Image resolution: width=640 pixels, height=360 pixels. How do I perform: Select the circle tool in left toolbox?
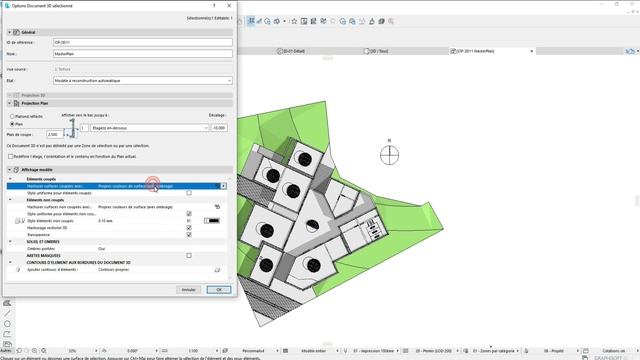tap(7, 324)
